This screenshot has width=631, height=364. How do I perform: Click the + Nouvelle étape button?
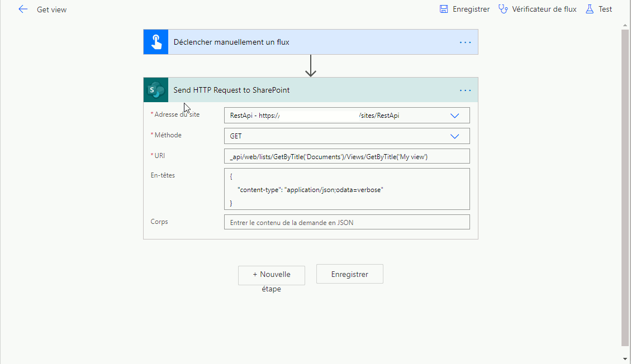coord(272,275)
